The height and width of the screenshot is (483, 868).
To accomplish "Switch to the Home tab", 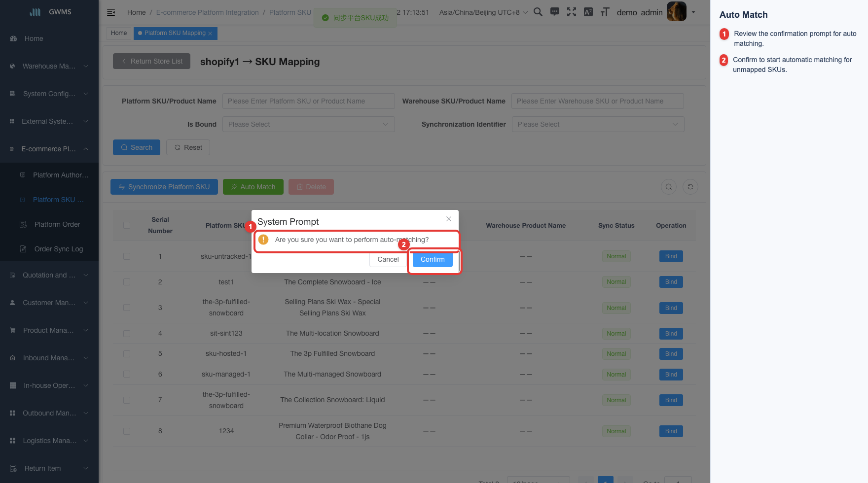I will [119, 33].
